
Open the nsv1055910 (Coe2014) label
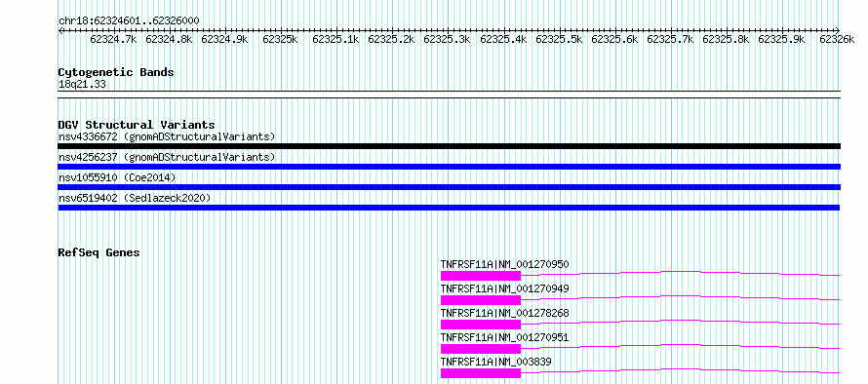click(x=117, y=177)
